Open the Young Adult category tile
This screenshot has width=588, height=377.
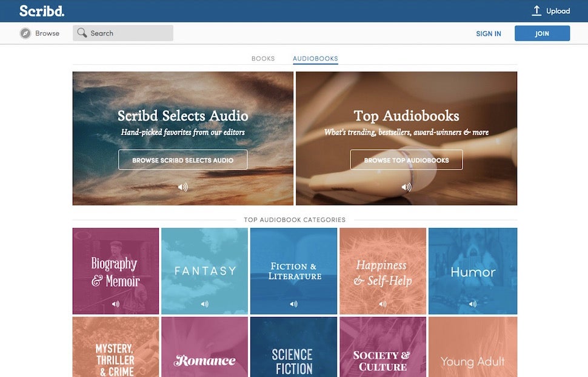(x=473, y=347)
